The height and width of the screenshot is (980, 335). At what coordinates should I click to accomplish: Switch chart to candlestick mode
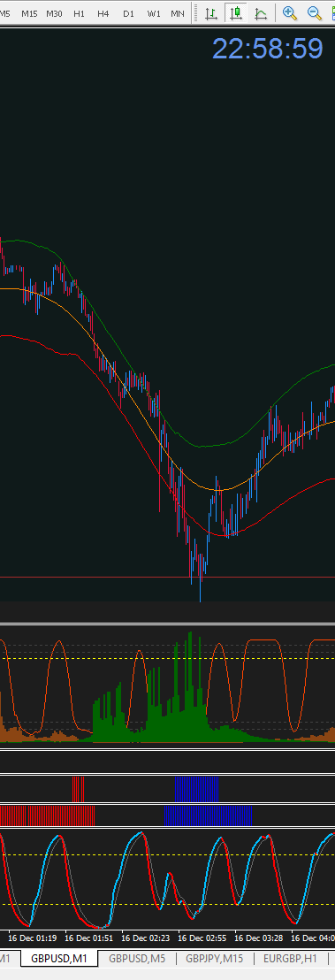(236, 12)
